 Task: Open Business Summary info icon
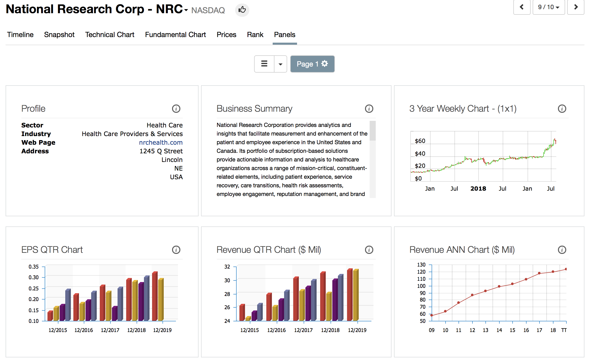pos(369,109)
